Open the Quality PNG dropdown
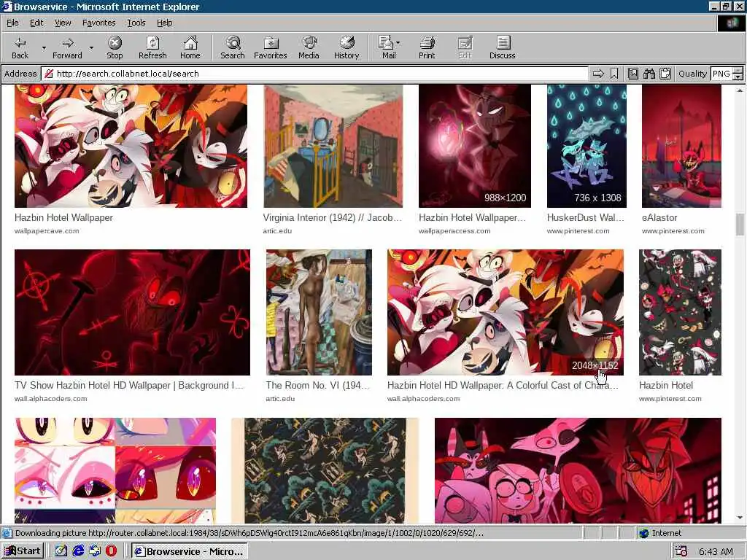 pyautogui.click(x=738, y=74)
